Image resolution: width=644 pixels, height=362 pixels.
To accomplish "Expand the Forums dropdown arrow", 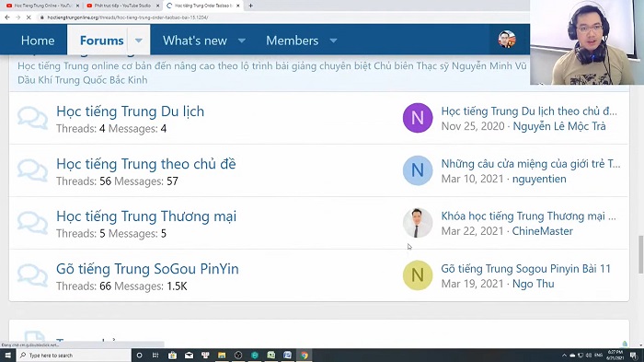I will pos(139,41).
